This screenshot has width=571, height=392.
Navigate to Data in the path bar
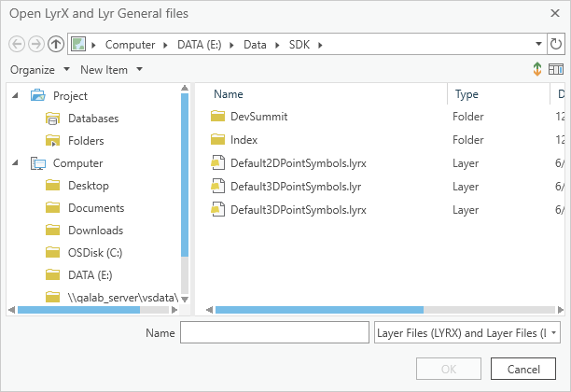click(x=255, y=45)
